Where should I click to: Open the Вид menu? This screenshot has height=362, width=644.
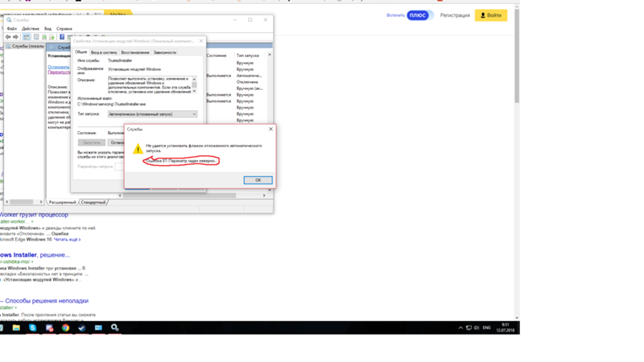[48, 29]
